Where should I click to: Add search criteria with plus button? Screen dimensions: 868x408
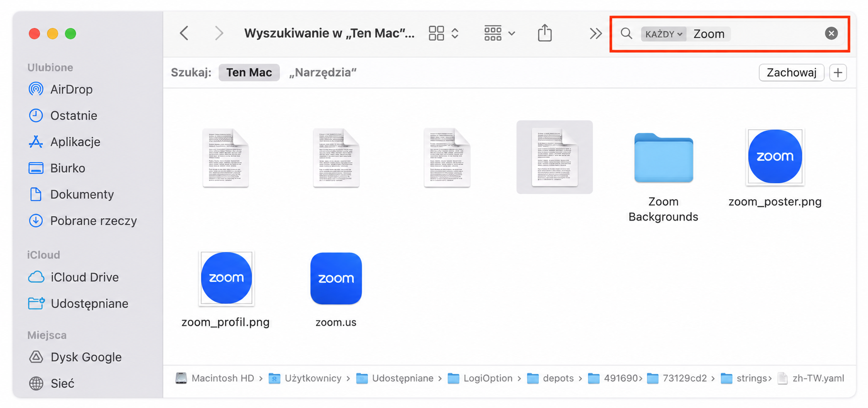(x=838, y=73)
